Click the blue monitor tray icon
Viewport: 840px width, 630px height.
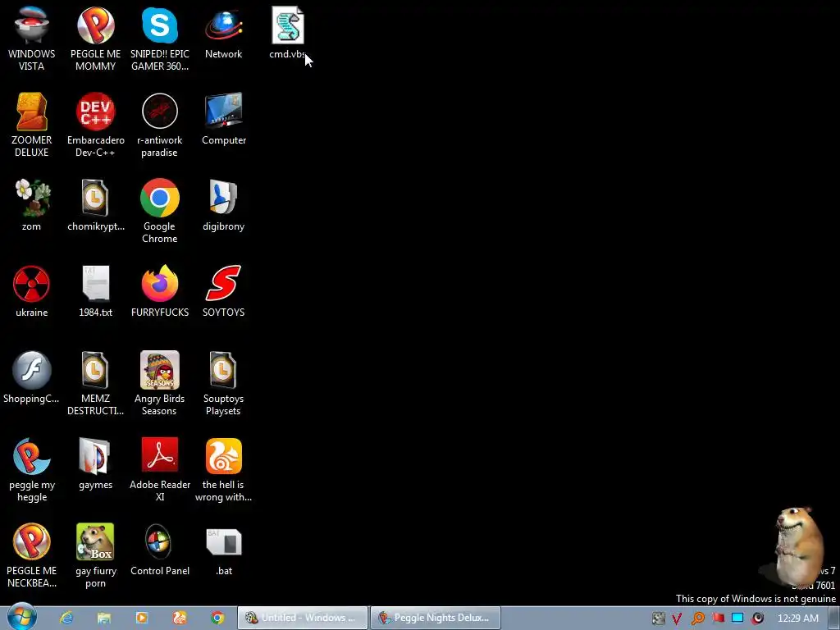tap(737, 619)
